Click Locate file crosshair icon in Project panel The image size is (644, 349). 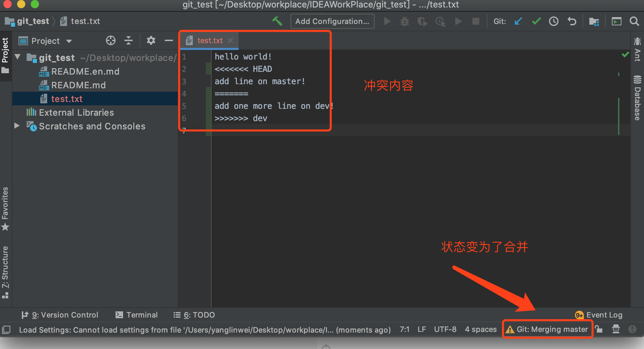point(110,40)
